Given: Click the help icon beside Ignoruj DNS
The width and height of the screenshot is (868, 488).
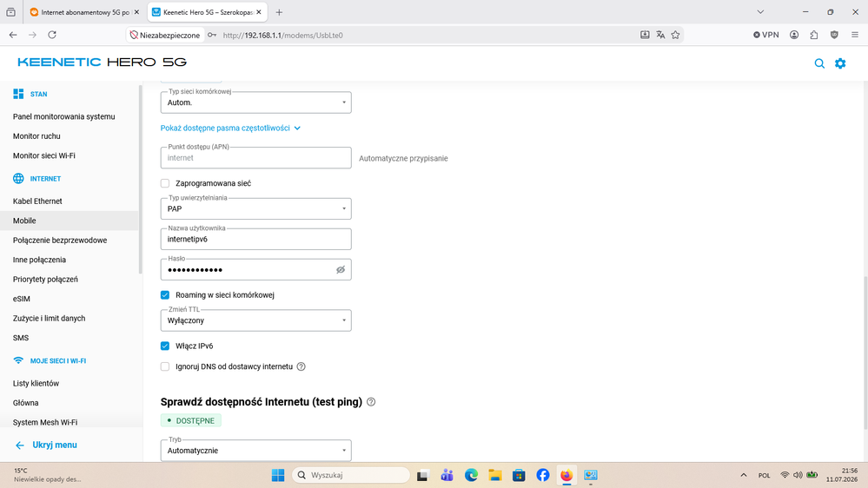Looking at the screenshot, I should pos(301,366).
